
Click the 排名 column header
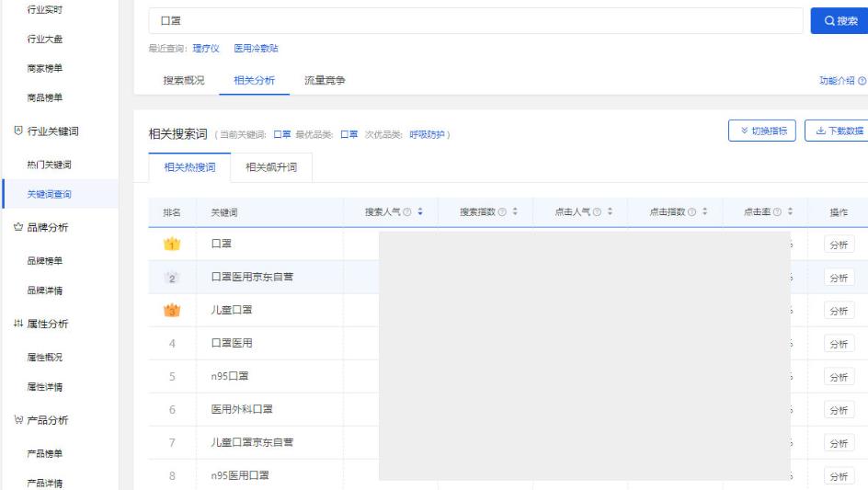(172, 212)
